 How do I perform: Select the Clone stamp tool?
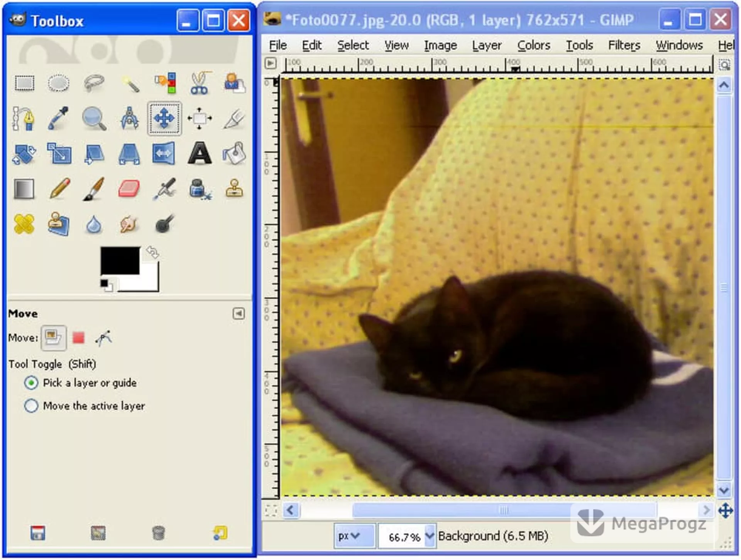[235, 188]
